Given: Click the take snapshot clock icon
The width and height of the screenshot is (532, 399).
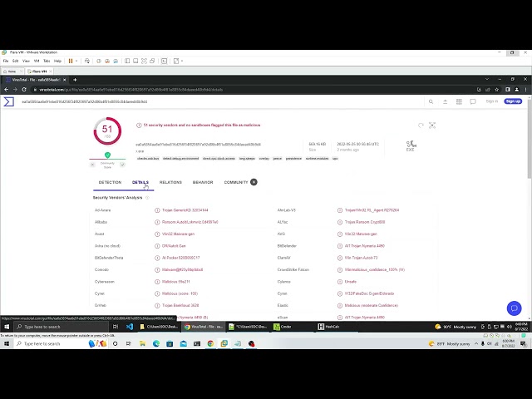Looking at the screenshot, I should [x=99, y=61].
